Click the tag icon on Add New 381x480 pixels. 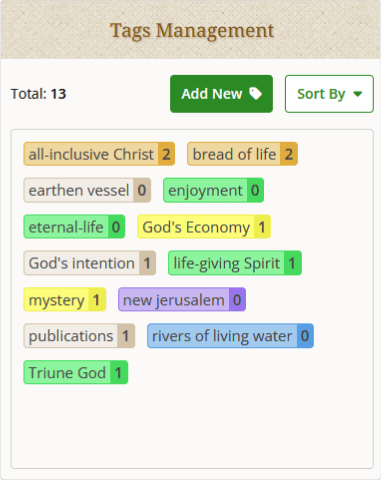(256, 94)
